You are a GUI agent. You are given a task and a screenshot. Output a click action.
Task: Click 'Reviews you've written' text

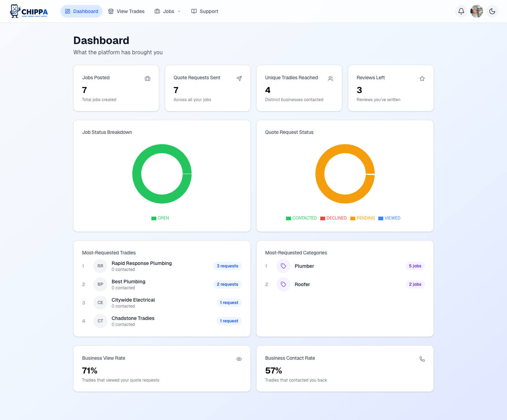pyautogui.click(x=378, y=100)
